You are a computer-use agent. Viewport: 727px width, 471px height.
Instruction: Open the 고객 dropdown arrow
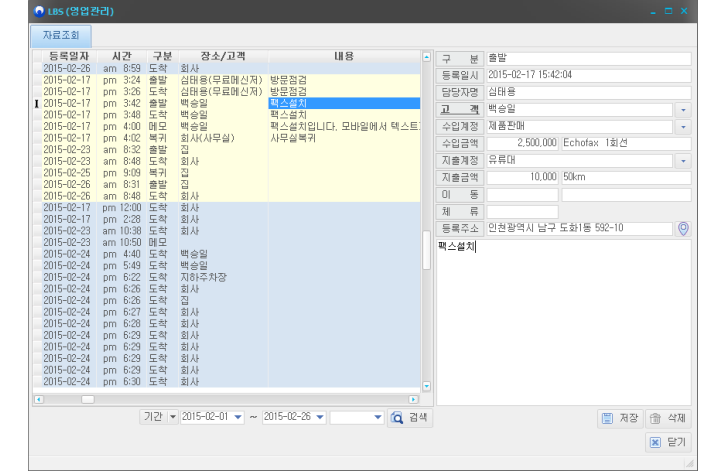[x=683, y=110]
